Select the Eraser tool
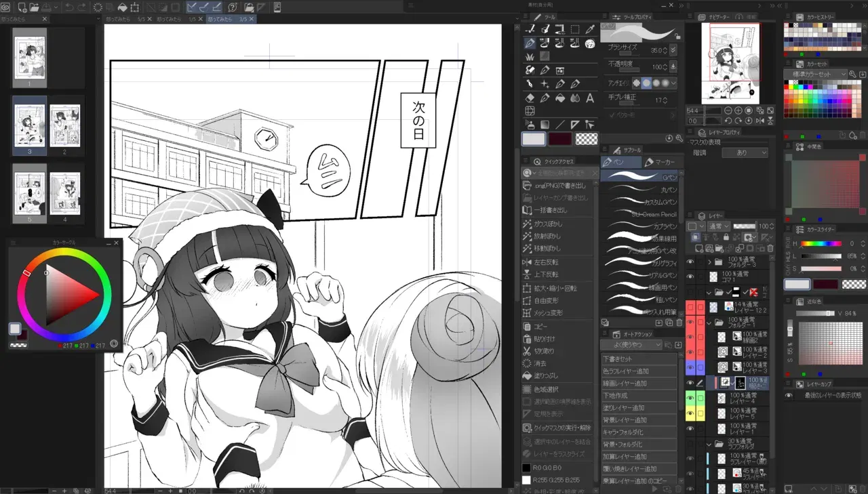 (530, 98)
